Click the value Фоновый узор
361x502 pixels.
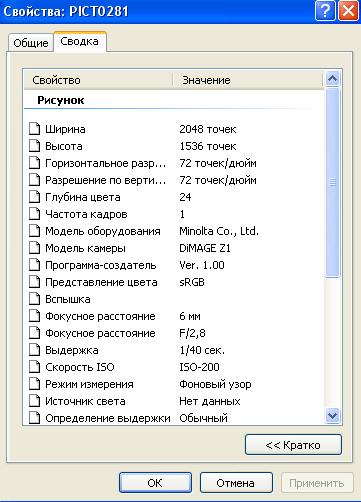[215, 384]
